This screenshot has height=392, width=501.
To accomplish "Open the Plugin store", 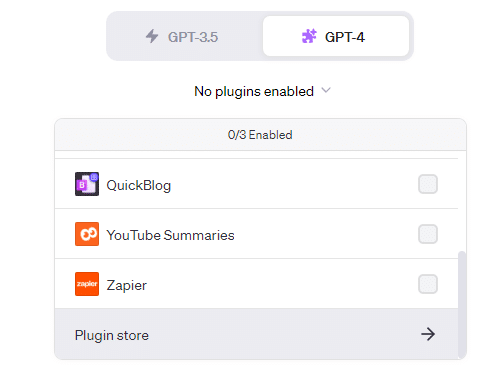I will (x=256, y=334).
